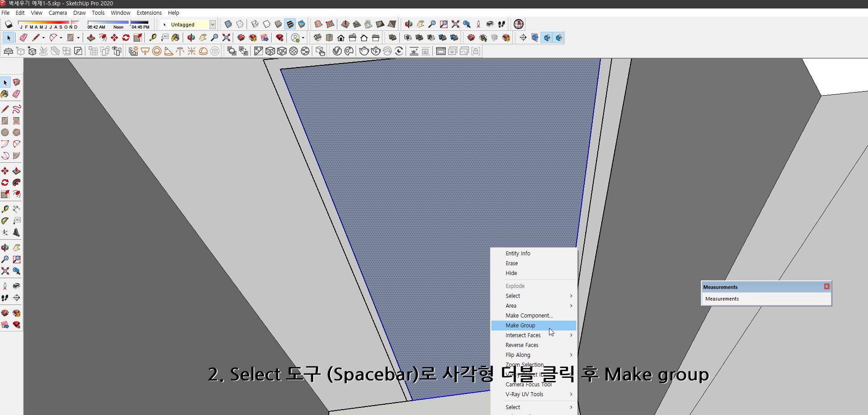This screenshot has width=868, height=415.
Task: Choose Entity Info from context menu
Action: click(x=534, y=254)
